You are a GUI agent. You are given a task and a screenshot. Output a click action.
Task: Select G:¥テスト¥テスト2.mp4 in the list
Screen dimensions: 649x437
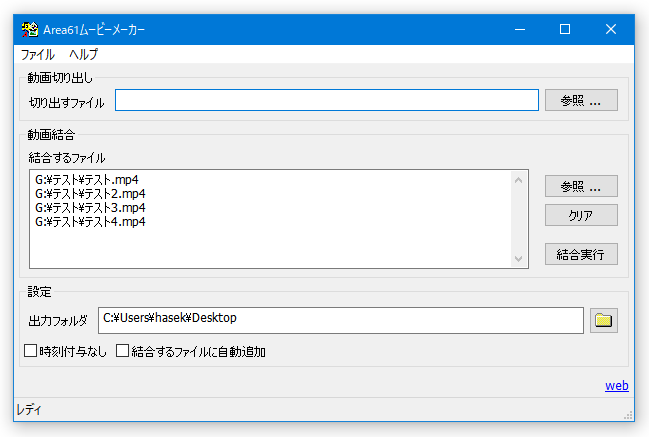90,194
